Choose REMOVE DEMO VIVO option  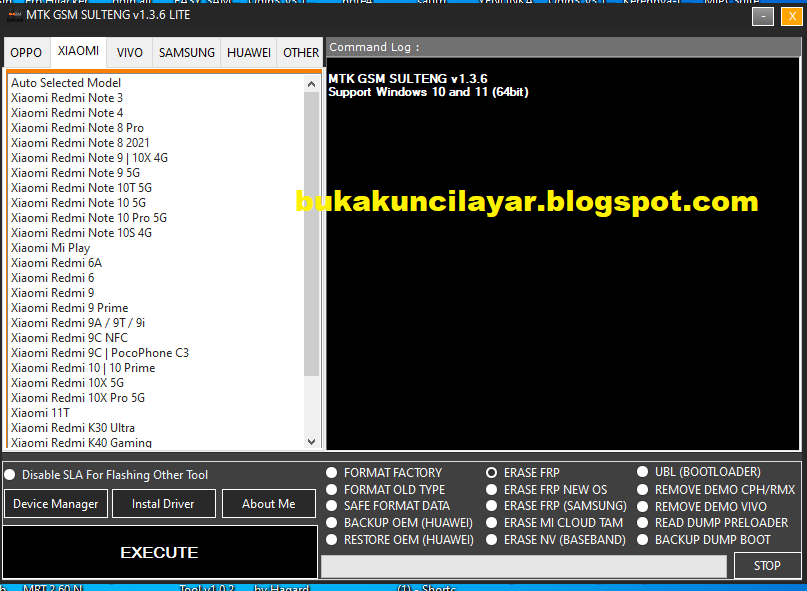(703, 507)
